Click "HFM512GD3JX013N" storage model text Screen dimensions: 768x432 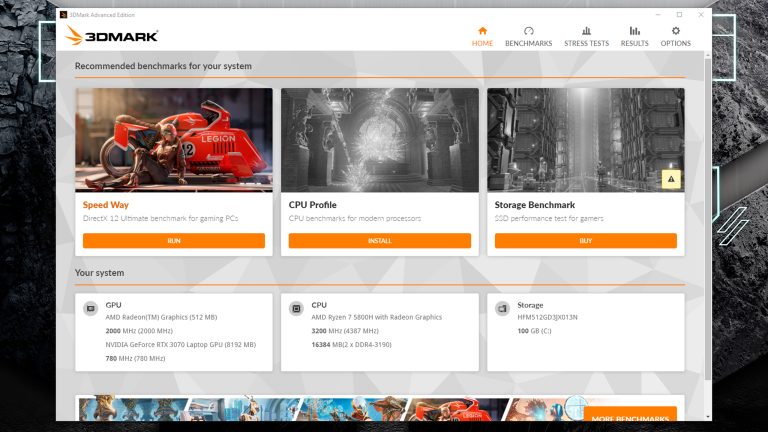pyautogui.click(x=548, y=317)
